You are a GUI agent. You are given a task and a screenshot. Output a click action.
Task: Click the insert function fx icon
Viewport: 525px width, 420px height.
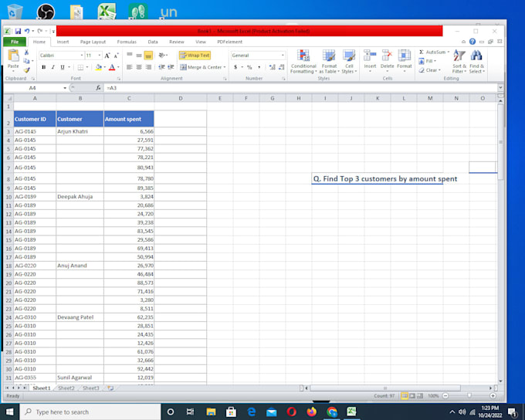point(98,88)
